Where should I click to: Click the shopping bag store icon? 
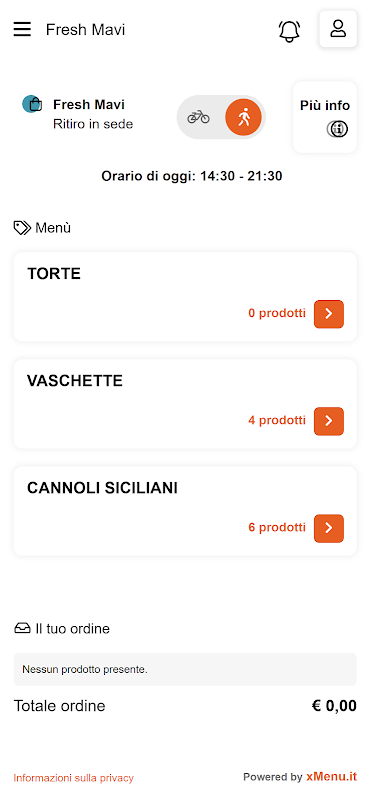pyautogui.click(x=32, y=104)
